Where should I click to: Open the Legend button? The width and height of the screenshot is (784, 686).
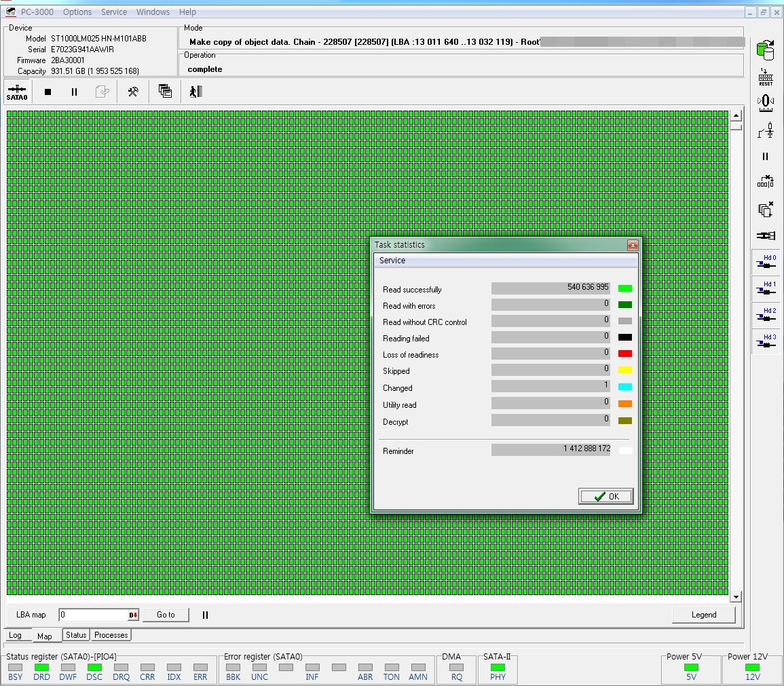703,615
